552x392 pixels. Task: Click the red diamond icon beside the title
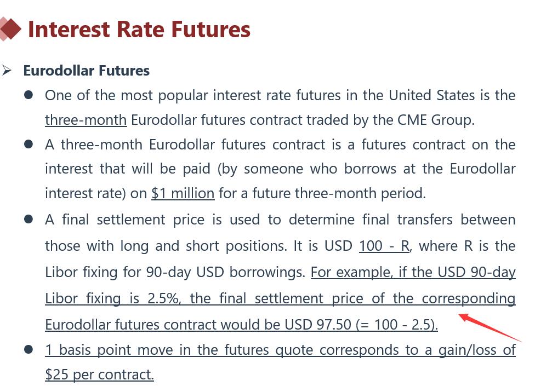point(10,29)
